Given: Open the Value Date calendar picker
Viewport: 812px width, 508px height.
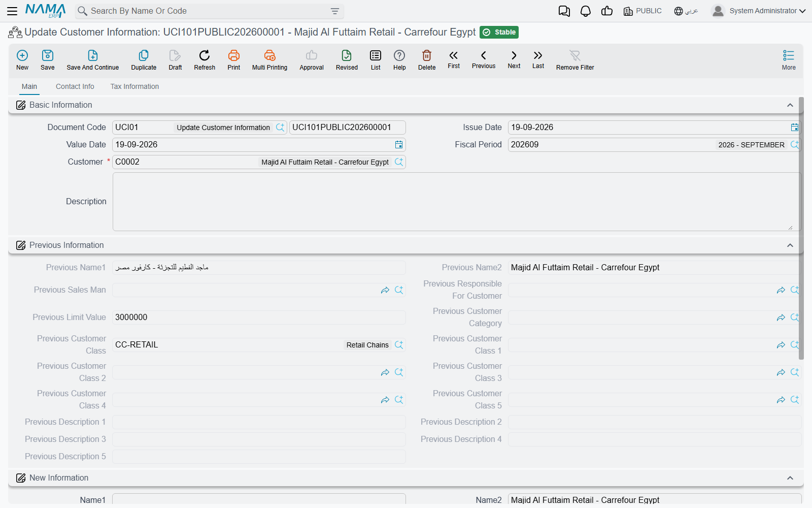Looking at the screenshot, I should click(x=399, y=145).
